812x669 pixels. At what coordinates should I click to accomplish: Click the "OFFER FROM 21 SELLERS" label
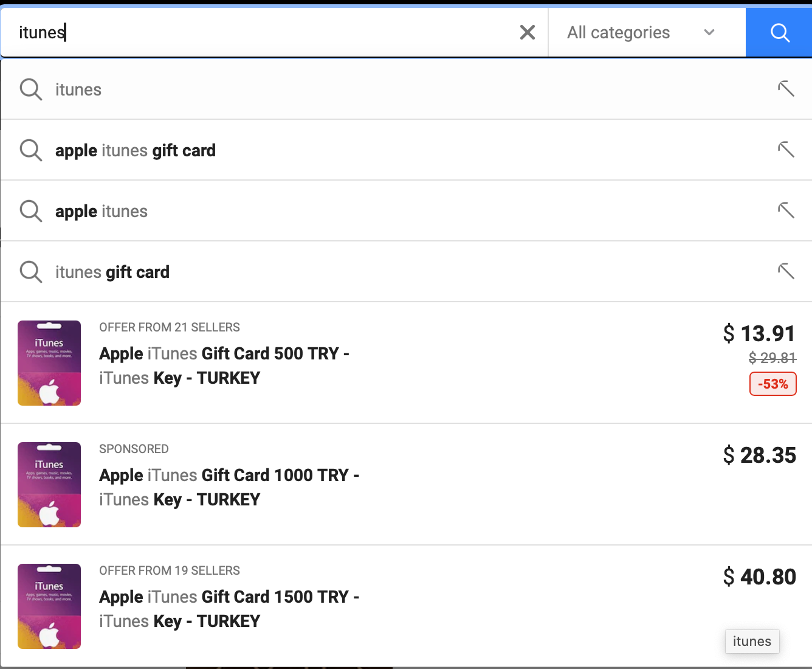point(170,327)
